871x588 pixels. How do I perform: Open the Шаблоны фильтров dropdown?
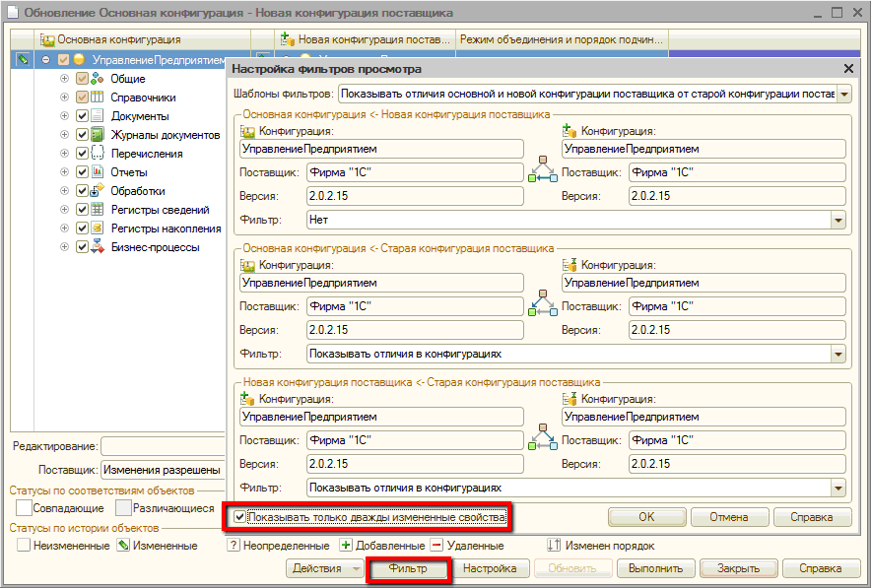click(x=843, y=95)
